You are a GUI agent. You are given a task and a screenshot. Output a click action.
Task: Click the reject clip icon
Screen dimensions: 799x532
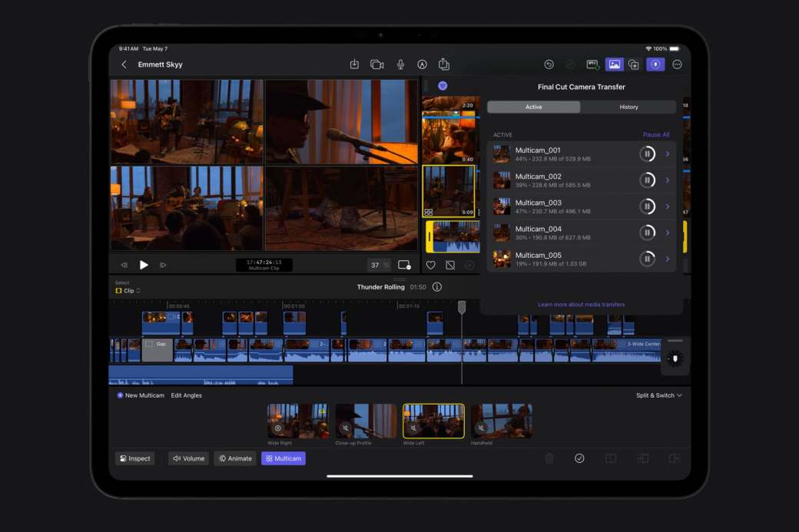[450, 266]
